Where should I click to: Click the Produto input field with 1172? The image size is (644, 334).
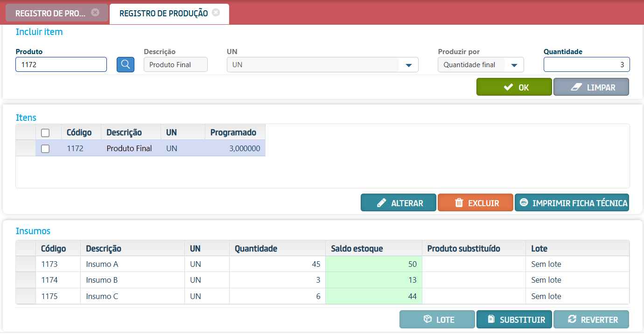click(61, 64)
